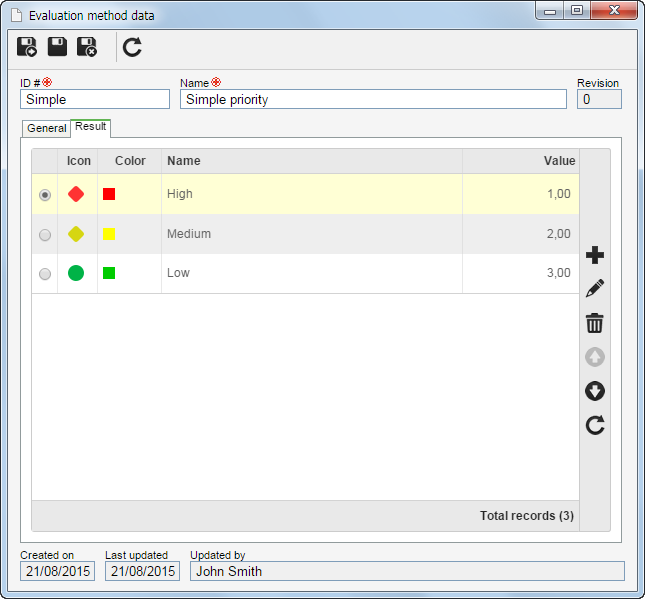Click the 'Low' name cell

312,273
